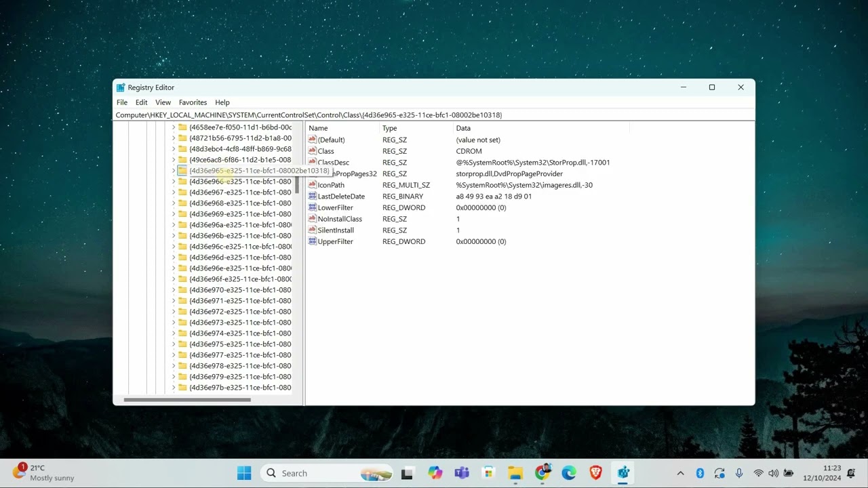Open Task View from the taskbar
The width and height of the screenshot is (868, 488).
point(407,473)
